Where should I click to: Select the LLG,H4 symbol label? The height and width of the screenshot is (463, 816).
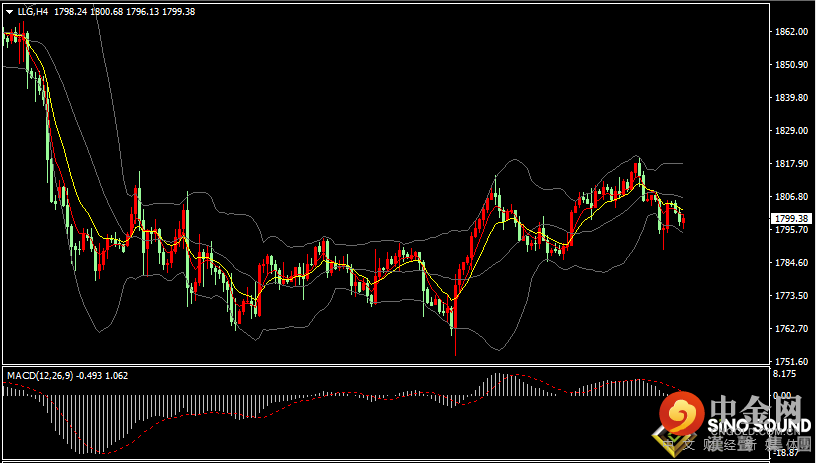pyautogui.click(x=33, y=11)
